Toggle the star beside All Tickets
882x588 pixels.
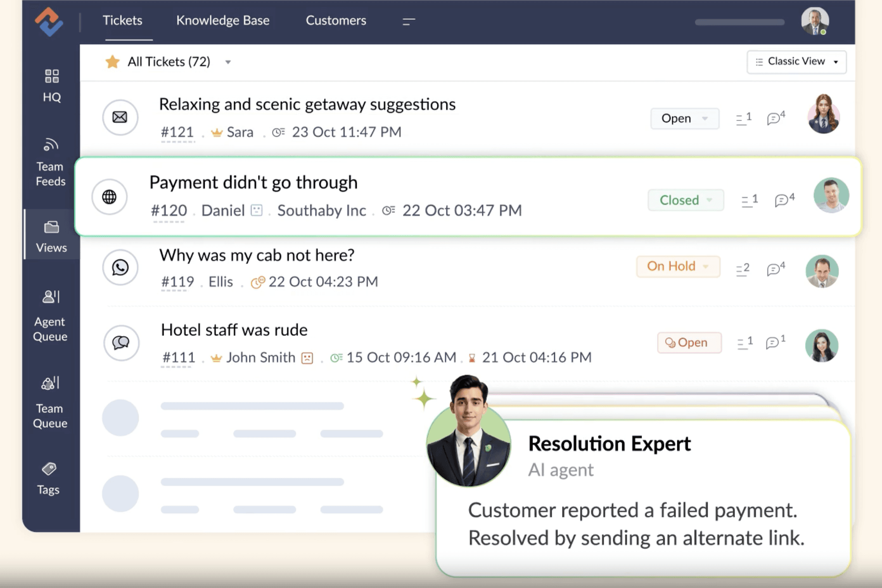click(112, 62)
